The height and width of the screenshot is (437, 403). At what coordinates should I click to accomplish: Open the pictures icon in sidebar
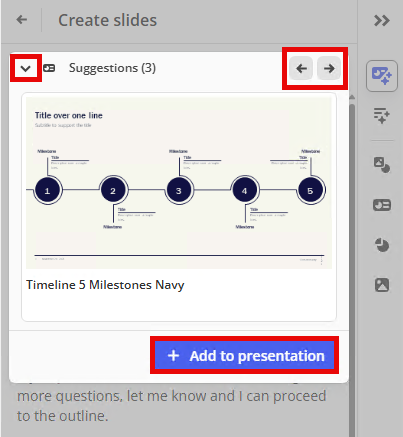[x=382, y=285]
